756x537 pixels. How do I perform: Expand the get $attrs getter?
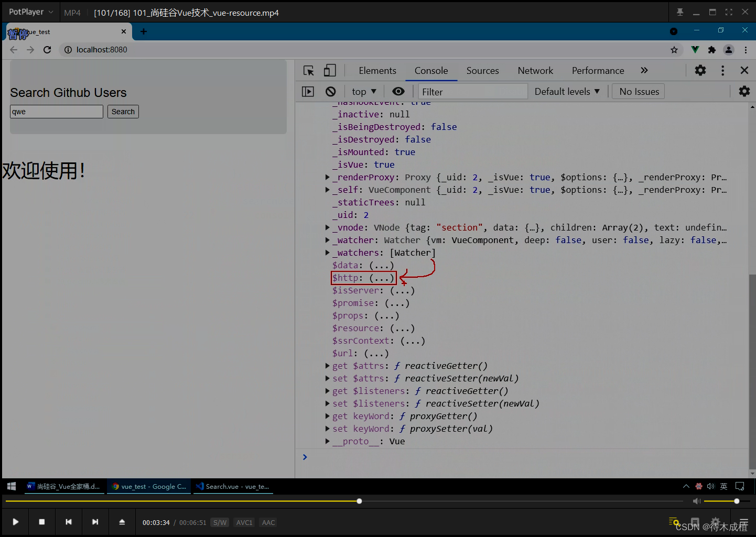[x=328, y=366]
